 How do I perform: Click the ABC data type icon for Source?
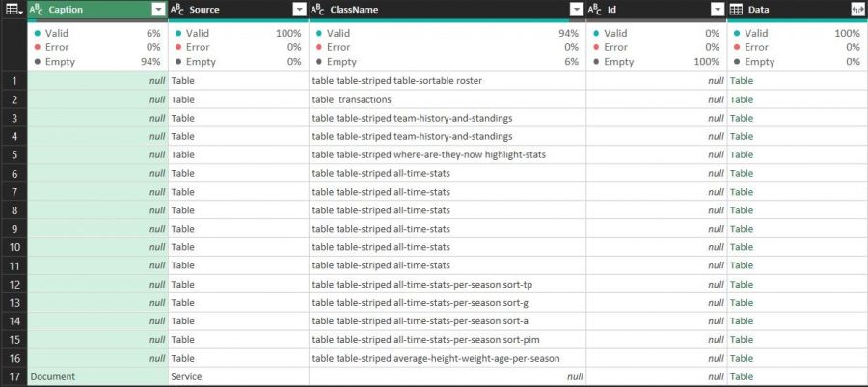click(177, 10)
